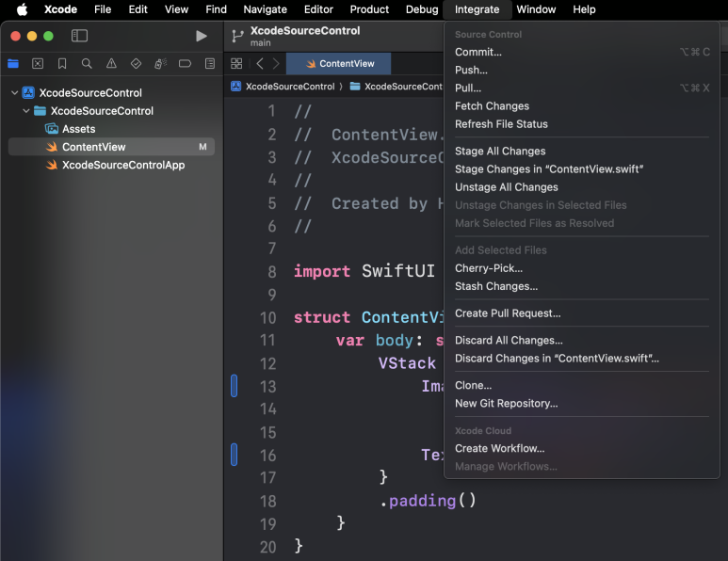Viewport: 728px width, 561px height.
Task: Click the M modified status badge
Action: pos(202,147)
